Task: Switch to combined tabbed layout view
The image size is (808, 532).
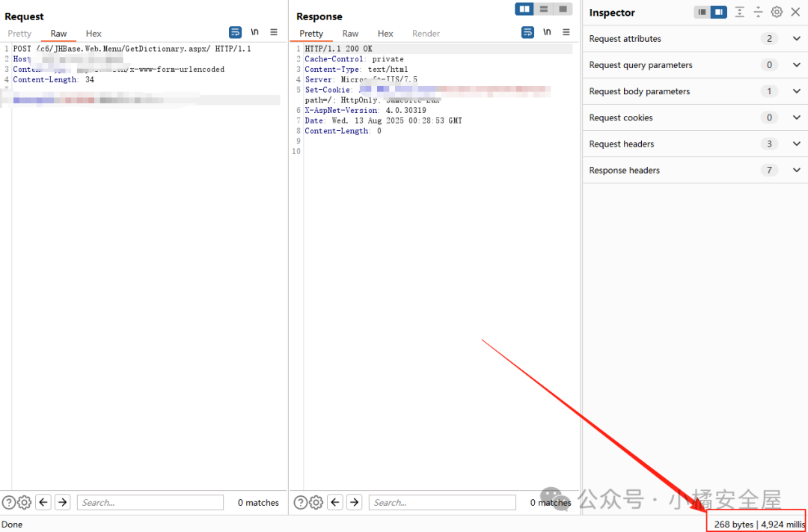Action: [x=563, y=9]
